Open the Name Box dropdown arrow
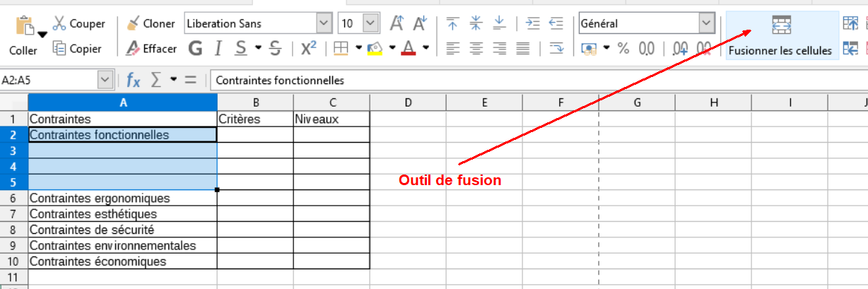Screen dimensions: 868x289 coord(105,80)
